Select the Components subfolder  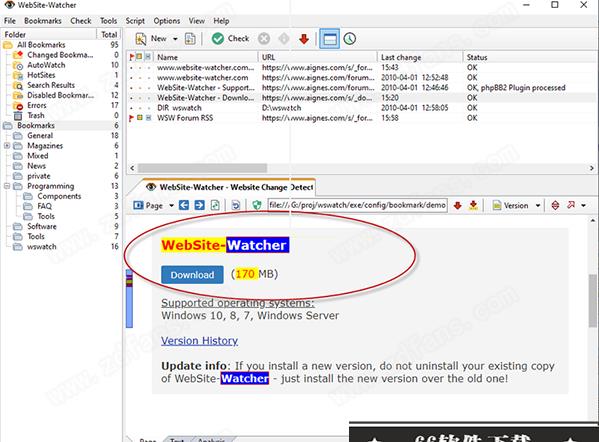pyautogui.click(x=59, y=196)
